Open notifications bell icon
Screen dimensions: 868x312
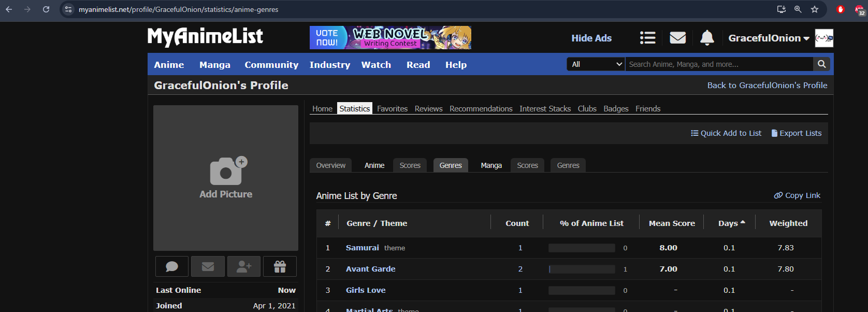tap(707, 38)
